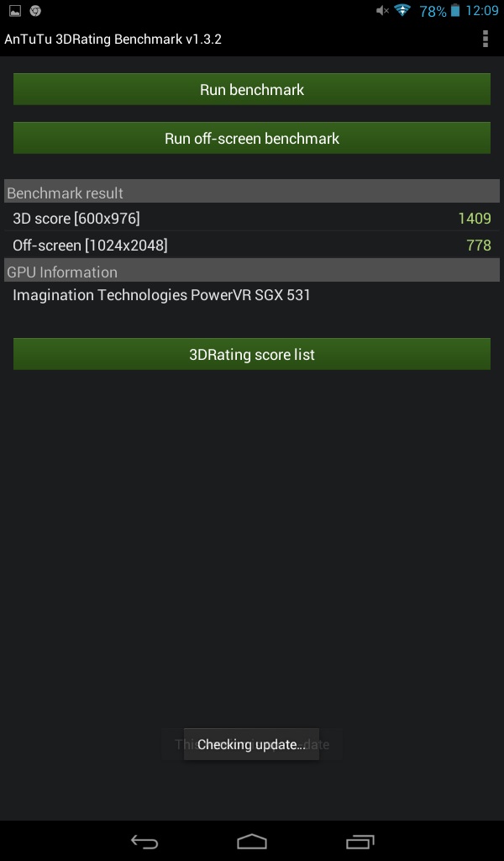504x861 pixels.
Task: Select the Off-screen [1024x2048] result row
Action: click(252, 245)
